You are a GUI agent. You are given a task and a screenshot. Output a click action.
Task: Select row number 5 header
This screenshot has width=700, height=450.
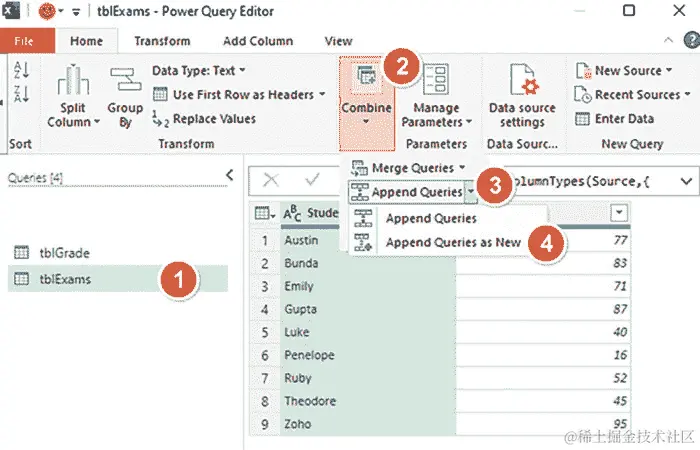click(x=265, y=332)
